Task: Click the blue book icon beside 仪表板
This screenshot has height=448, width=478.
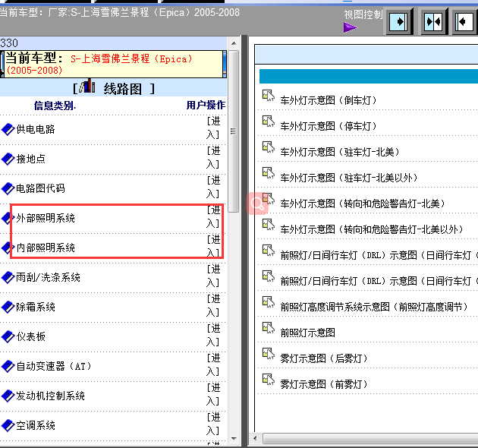Action: click(8, 336)
